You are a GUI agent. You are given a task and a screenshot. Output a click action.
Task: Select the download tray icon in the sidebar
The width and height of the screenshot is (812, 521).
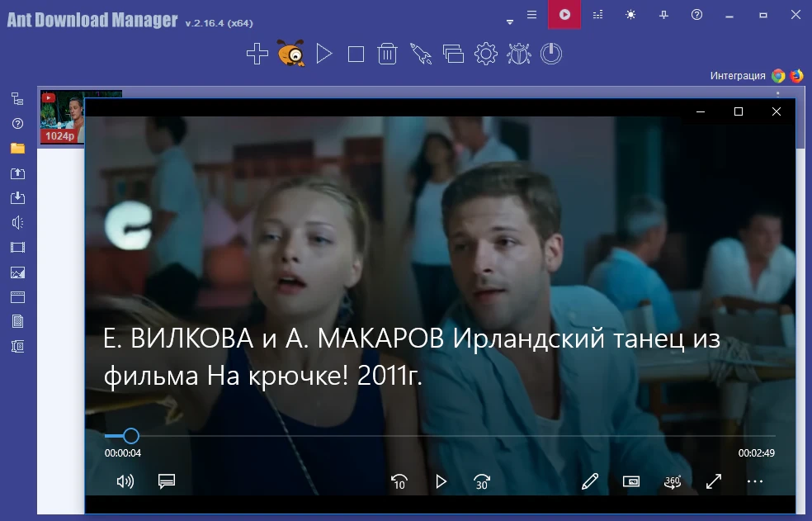point(17,197)
